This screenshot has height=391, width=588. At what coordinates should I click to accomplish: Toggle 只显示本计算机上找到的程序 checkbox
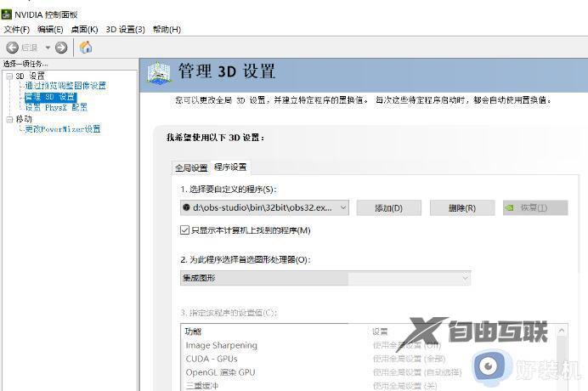[x=185, y=230]
